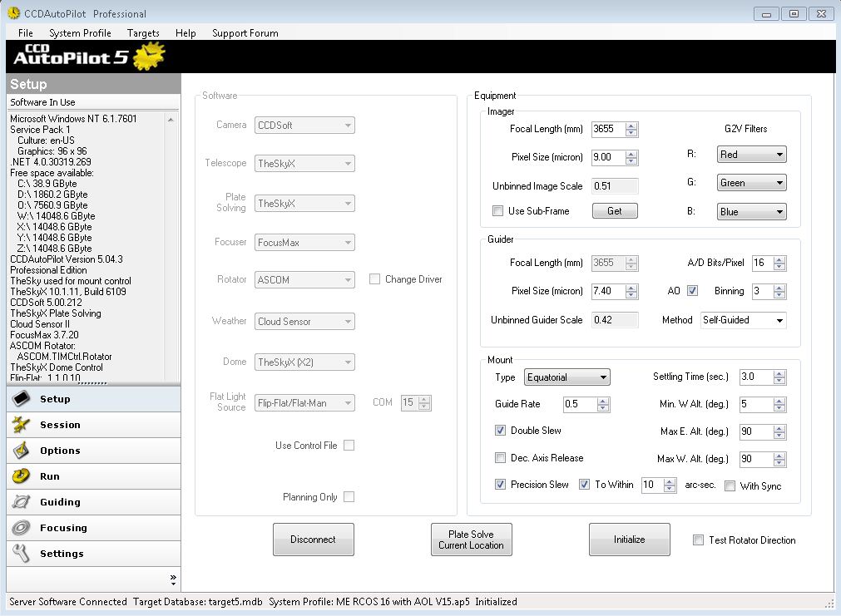Click the CCDAutoPilot app icon in title bar
The image size is (841, 616).
14,12
